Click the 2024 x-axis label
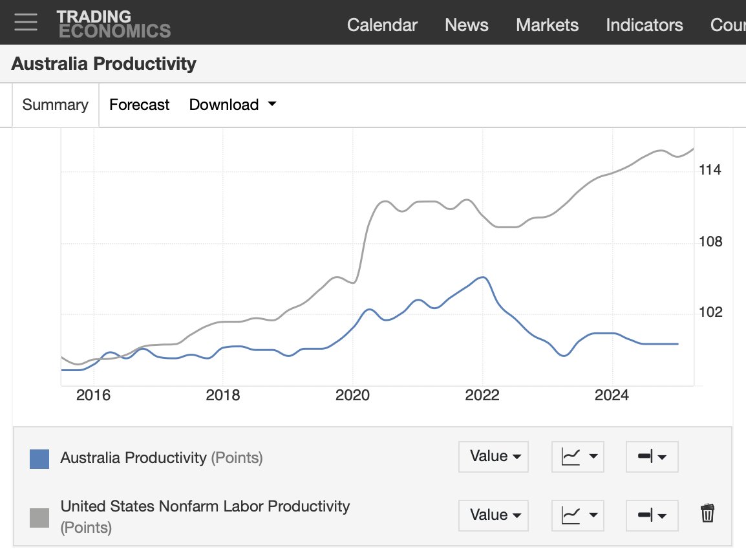The width and height of the screenshot is (746, 560). [612, 395]
